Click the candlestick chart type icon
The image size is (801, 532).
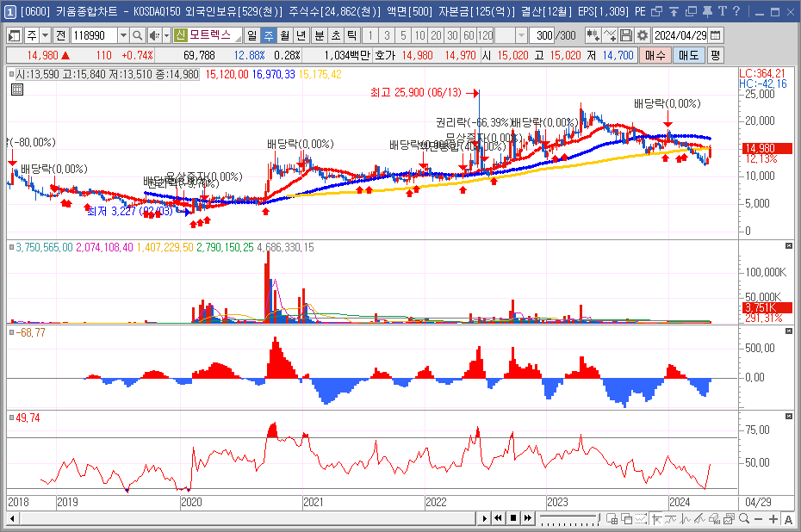coord(593,35)
